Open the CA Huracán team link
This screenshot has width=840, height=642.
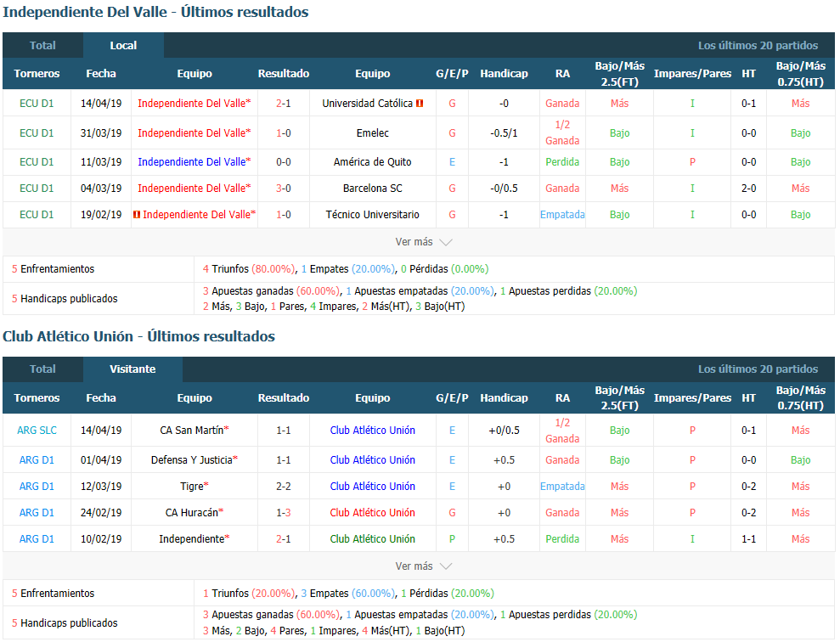click(x=192, y=512)
